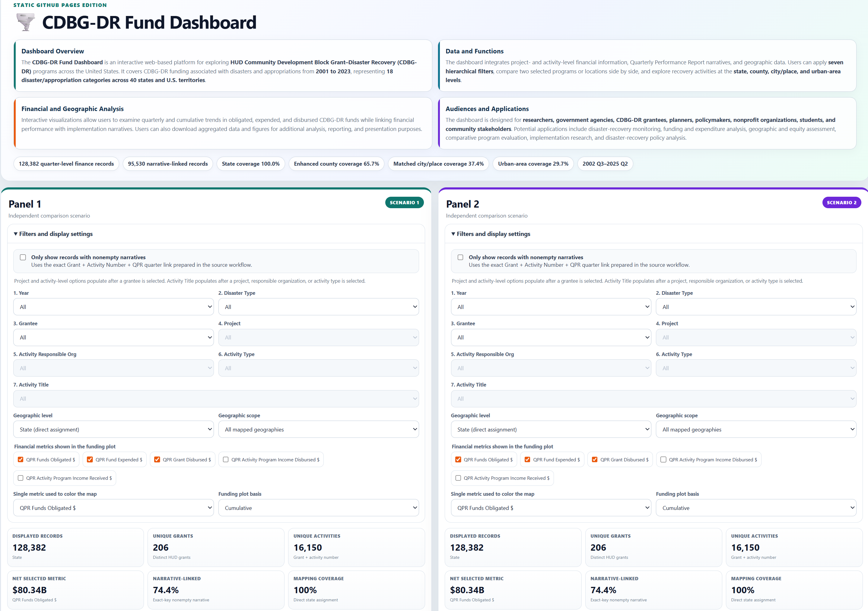Toggle Panel 1 nonempty narratives checkbox
This screenshot has height=611, width=868.
click(x=23, y=257)
